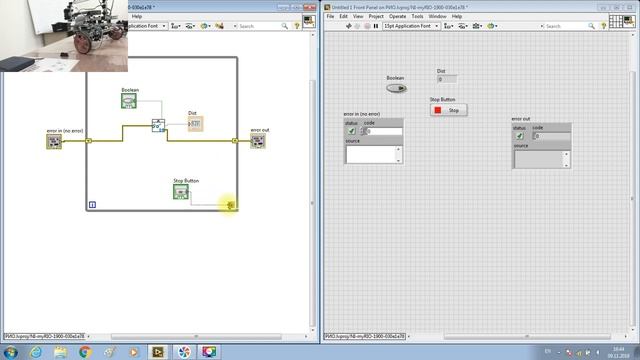Click the Pause button in Front Panel toolbar

coord(376,26)
